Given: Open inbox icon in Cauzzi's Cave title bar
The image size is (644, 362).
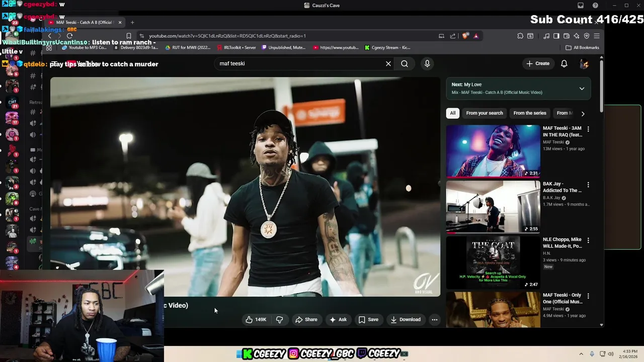Looking at the screenshot, I should coord(581,6).
